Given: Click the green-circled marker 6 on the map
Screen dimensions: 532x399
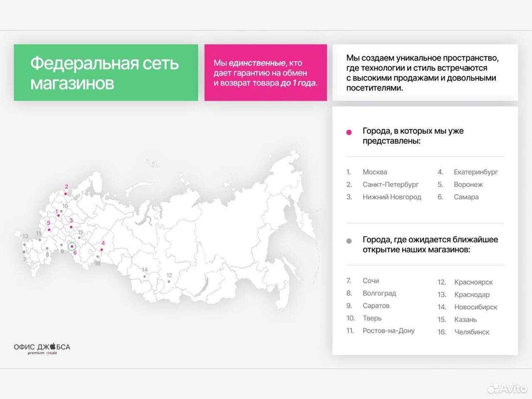Looking at the screenshot, I should point(72,246).
